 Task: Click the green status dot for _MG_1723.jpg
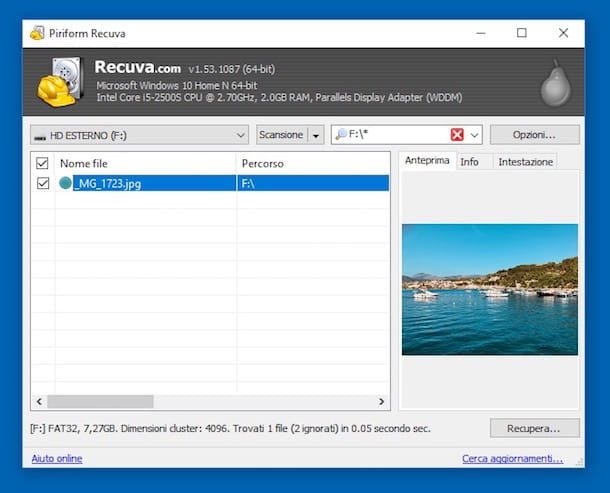tap(65, 183)
